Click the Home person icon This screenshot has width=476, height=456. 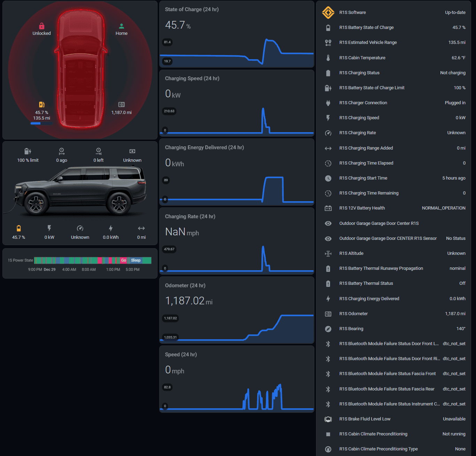tap(122, 26)
